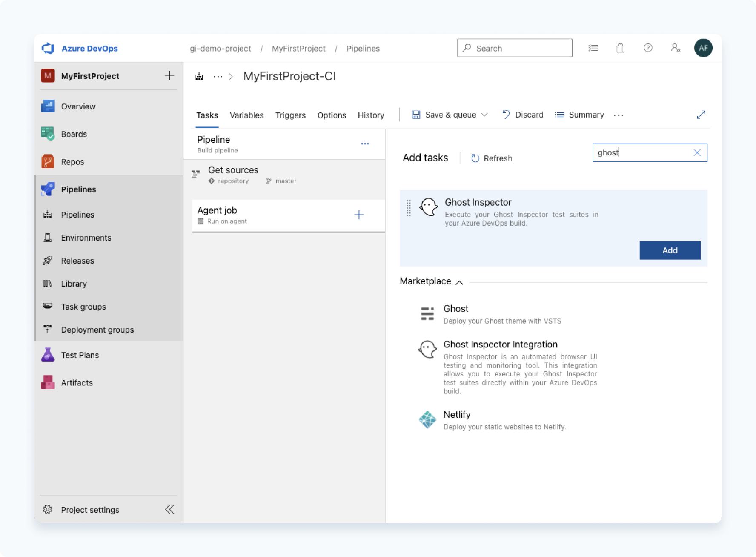Select the Boards icon in the sidebar

coord(48,134)
